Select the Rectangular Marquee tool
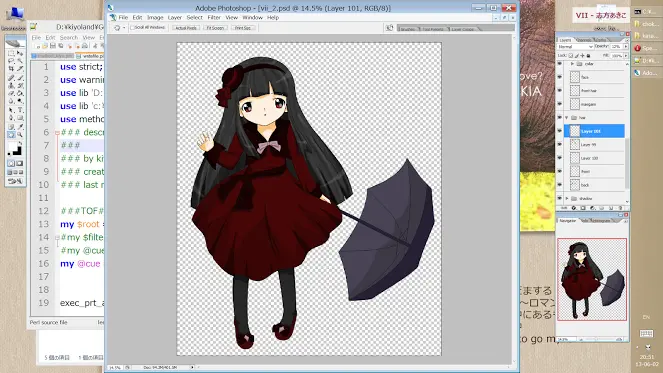663x373 pixels. 11,52
